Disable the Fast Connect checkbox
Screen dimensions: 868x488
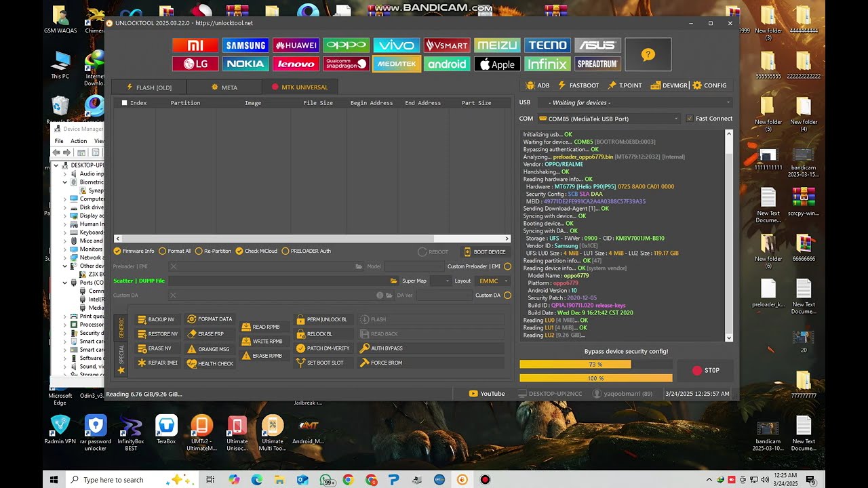690,119
